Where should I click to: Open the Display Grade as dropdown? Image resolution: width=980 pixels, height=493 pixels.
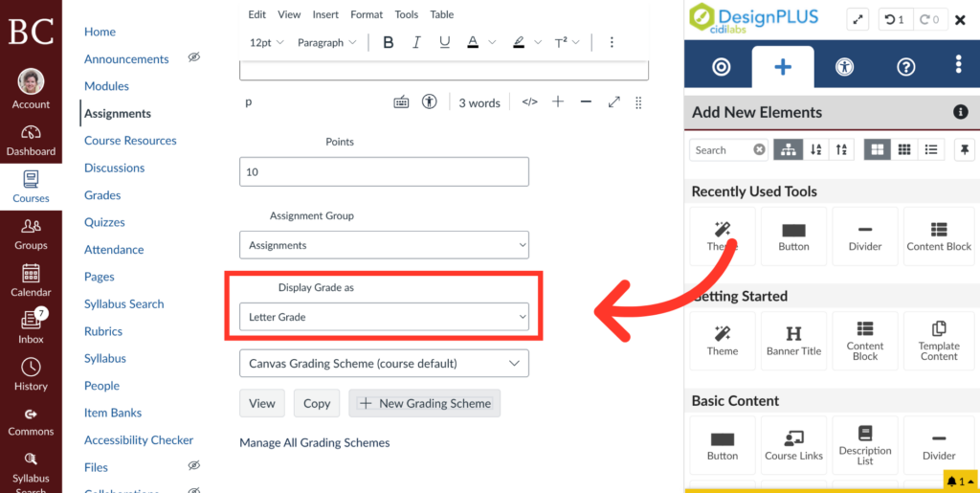tap(385, 317)
